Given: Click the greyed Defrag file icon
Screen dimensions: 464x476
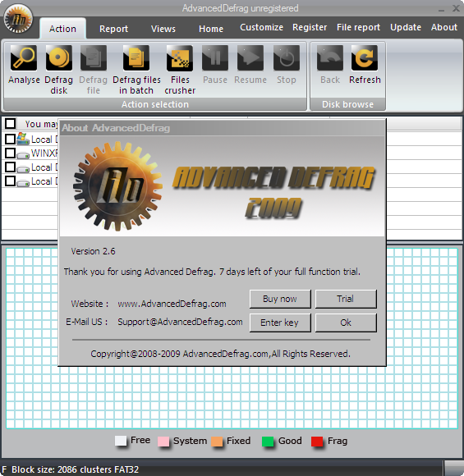Looking at the screenshot, I should coord(94,57).
